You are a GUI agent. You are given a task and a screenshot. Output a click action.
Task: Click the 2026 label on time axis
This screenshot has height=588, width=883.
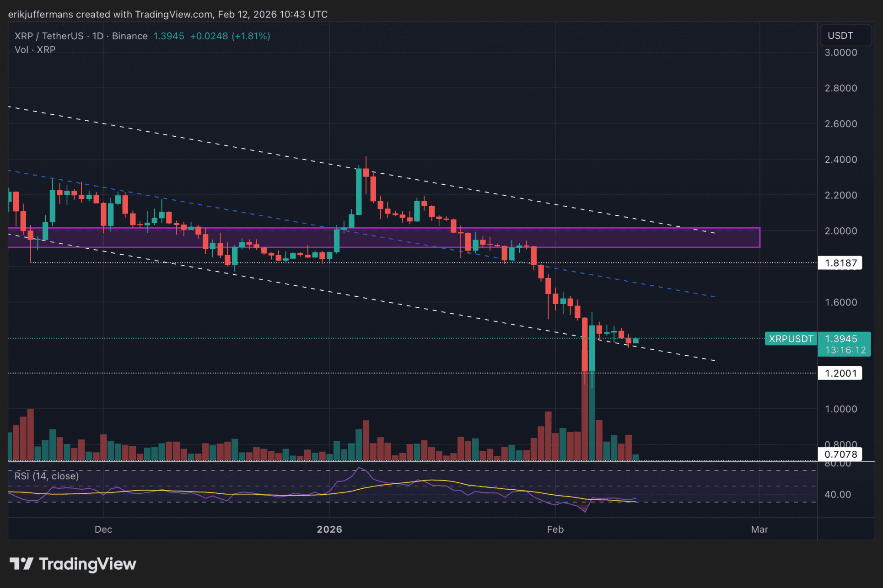pos(329,529)
